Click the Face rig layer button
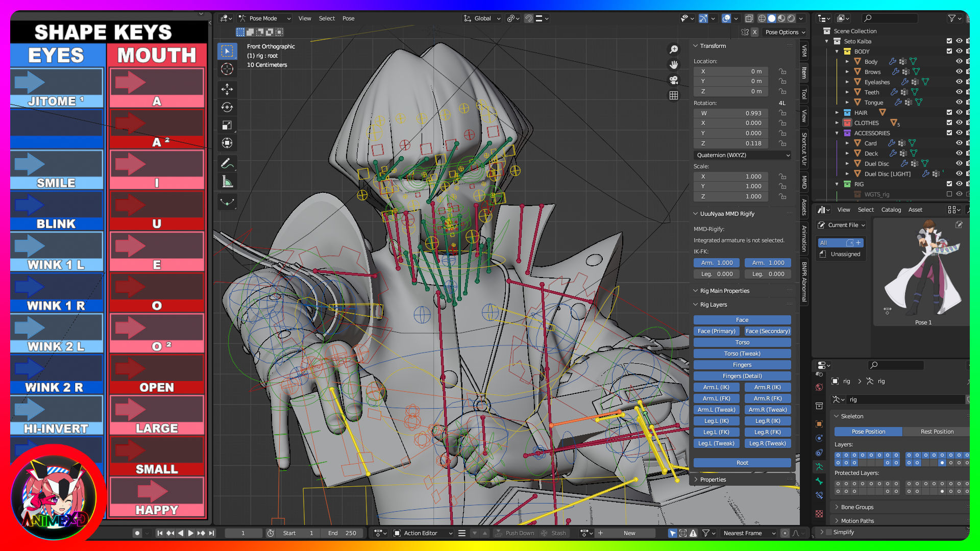 [x=742, y=320]
